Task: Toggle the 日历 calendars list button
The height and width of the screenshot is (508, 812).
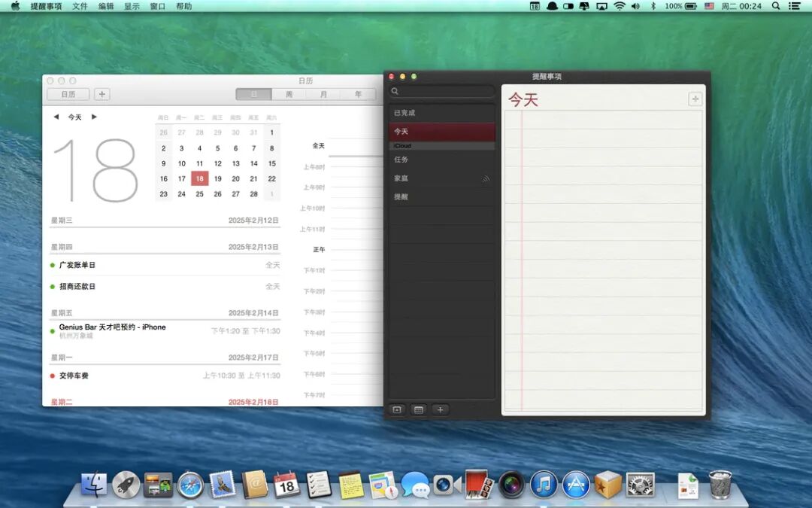Action: point(68,94)
